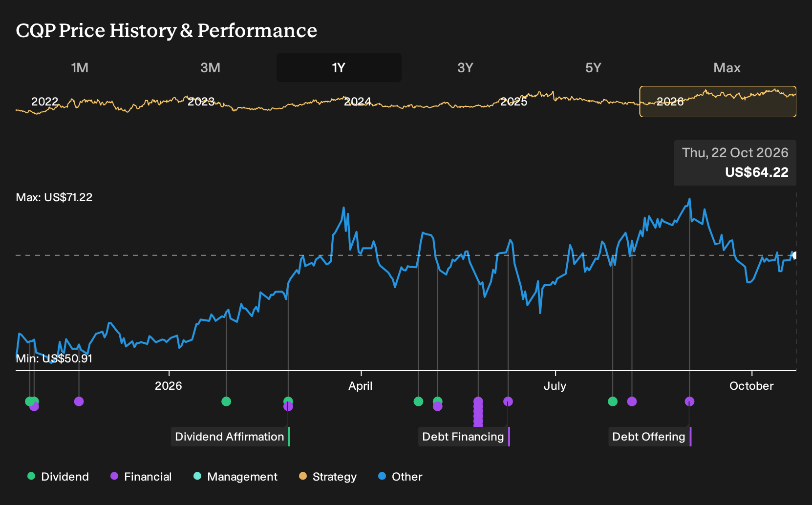The height and width of the screenshot is (505, 812).
Task: Switch to the 1Y range tab
Action: [x=339, y=67]
